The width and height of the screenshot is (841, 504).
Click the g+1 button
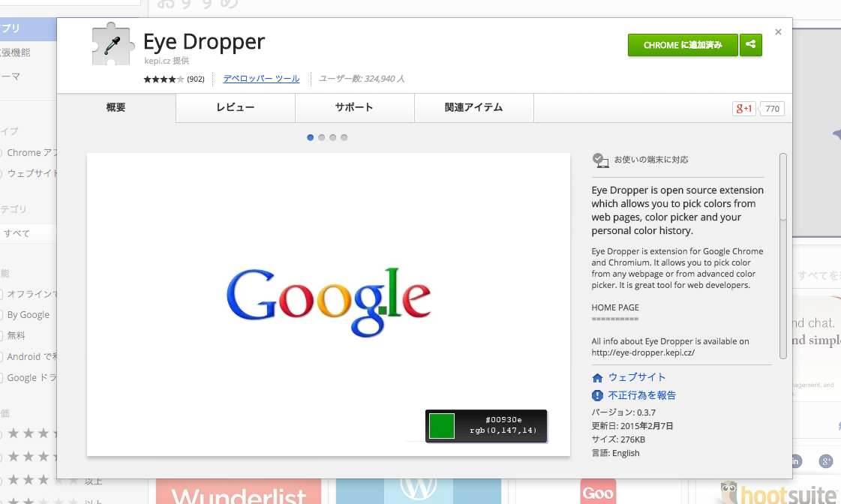click(x=743, y=108)
